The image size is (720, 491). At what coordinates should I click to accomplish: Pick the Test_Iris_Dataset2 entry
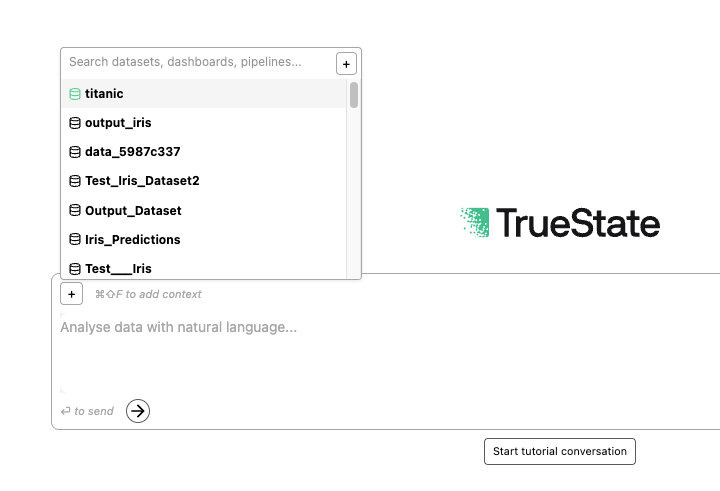tap(204, 181)
